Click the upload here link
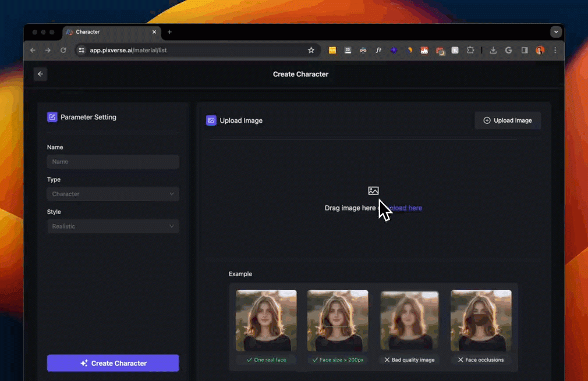This screenshot has width=588, height=381. 405,208
